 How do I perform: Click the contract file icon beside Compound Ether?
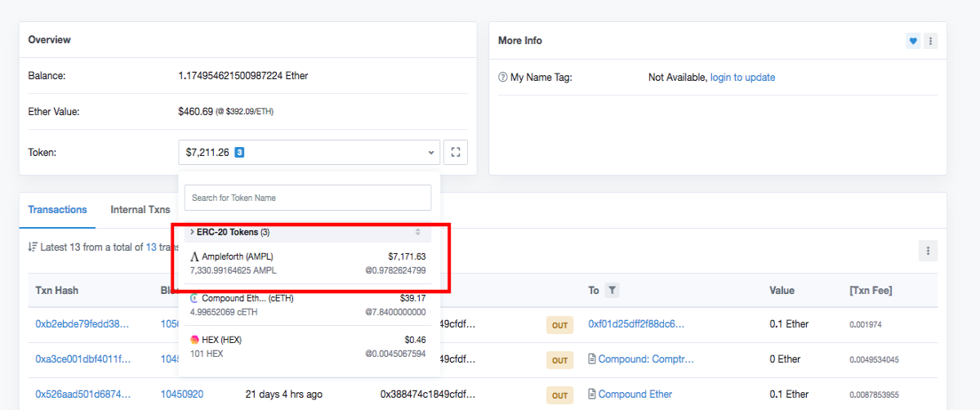593,394
